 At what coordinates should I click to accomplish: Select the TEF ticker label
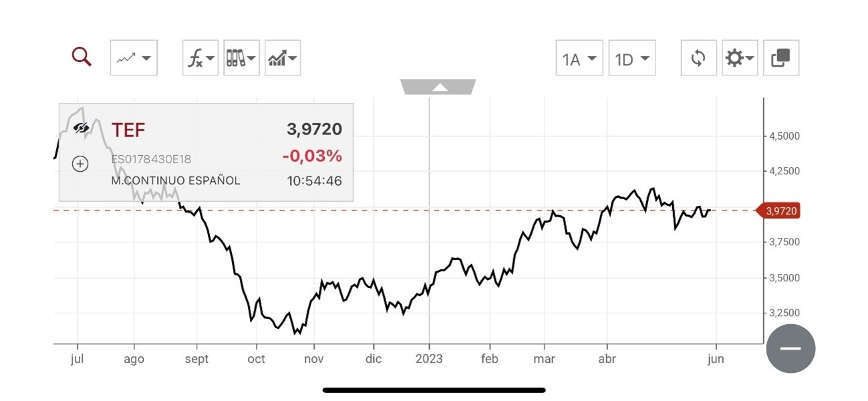pyautogui.click(x=128, y=130)
